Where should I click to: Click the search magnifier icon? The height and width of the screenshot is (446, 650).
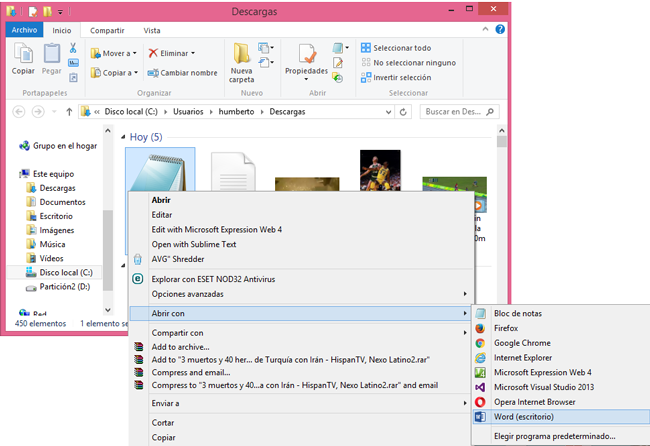[x=490, y=112]
